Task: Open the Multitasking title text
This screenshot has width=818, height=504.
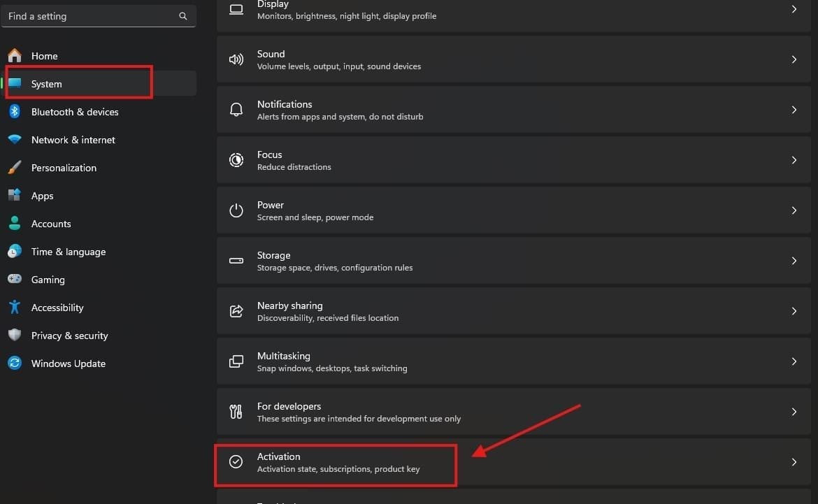Action: click(x=283, y=356)
